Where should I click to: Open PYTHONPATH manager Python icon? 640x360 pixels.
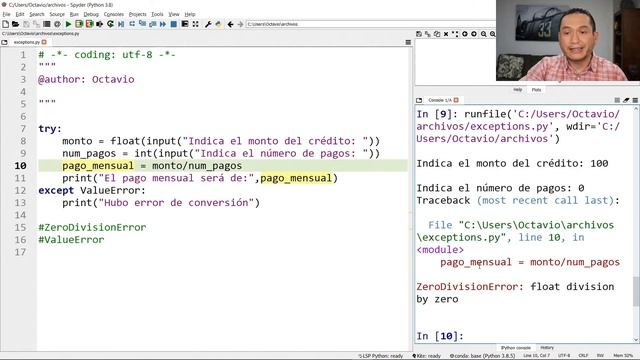point(219,24)
